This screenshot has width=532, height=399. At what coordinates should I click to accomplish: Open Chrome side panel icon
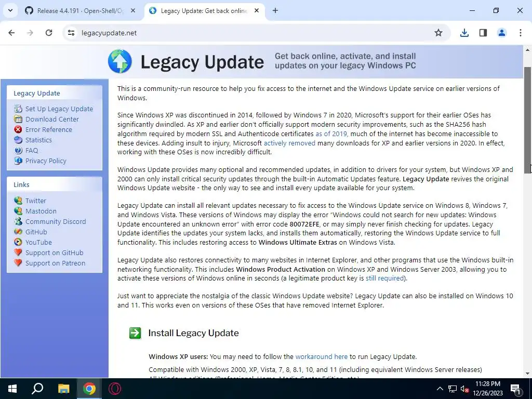pyautogui.click(x=483, y=33)
